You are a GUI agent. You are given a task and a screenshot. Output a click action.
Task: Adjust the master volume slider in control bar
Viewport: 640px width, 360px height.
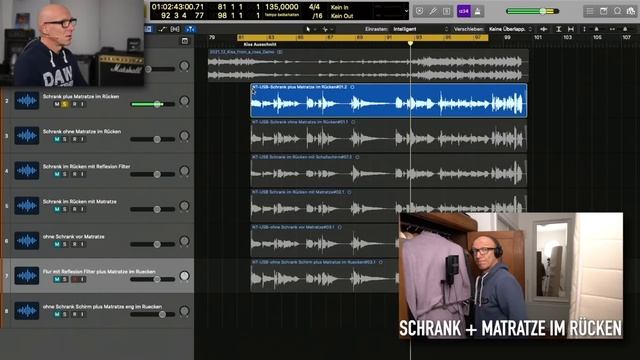click(533, 11)
